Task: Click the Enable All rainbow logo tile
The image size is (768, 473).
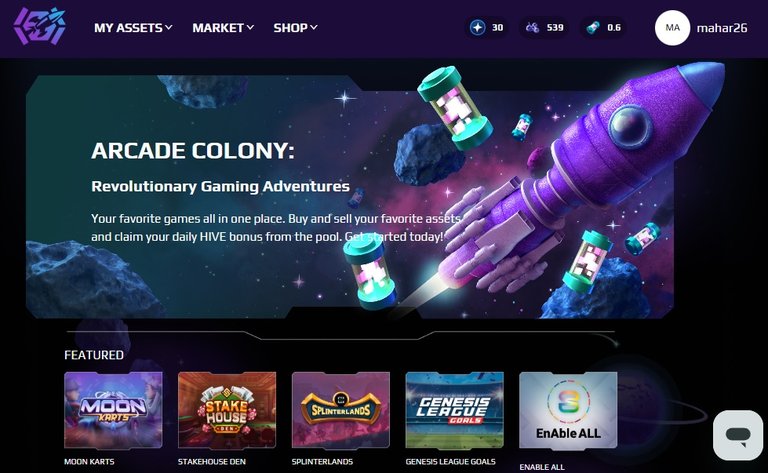Action: point(568,410)
